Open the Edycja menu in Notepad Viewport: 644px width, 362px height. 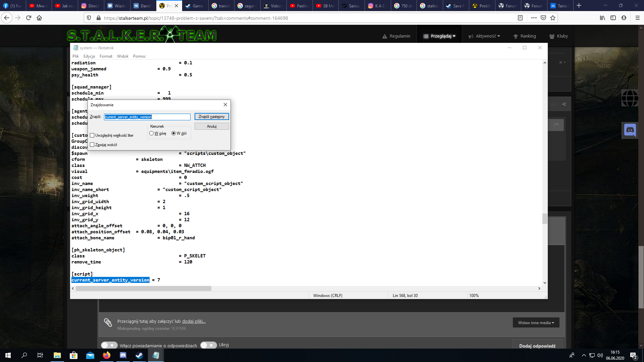tap(89, 56)
